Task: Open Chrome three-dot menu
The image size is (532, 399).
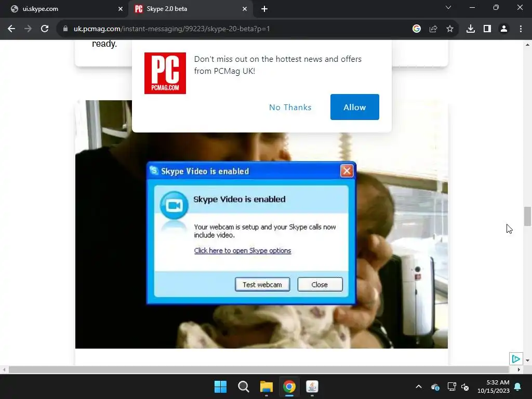Action: coord(521,29)
